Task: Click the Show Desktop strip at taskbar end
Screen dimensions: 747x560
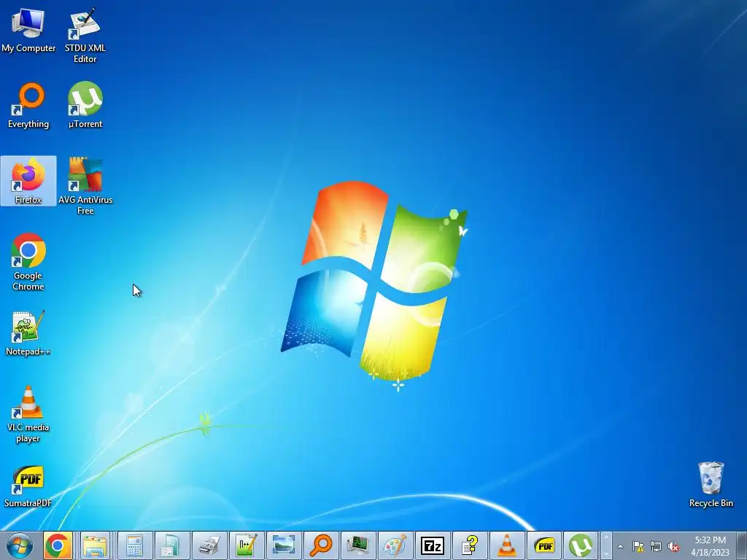Action: pos(742,545)
